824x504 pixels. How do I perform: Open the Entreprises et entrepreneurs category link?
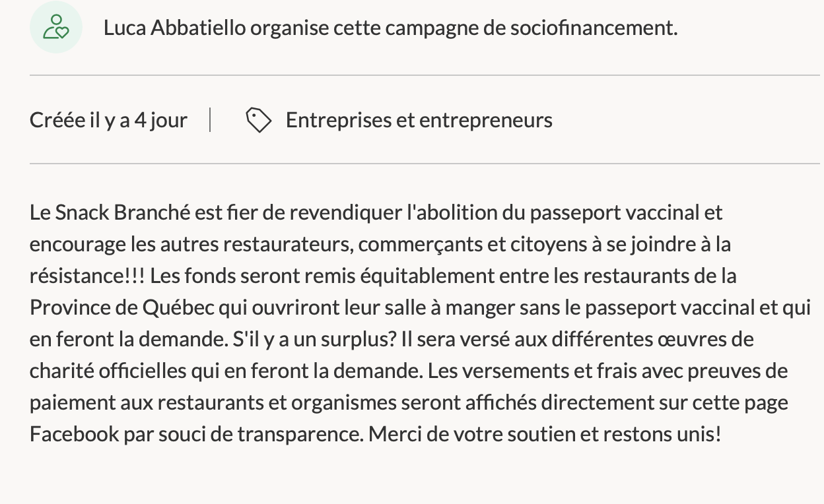click(x=419, y=120)
